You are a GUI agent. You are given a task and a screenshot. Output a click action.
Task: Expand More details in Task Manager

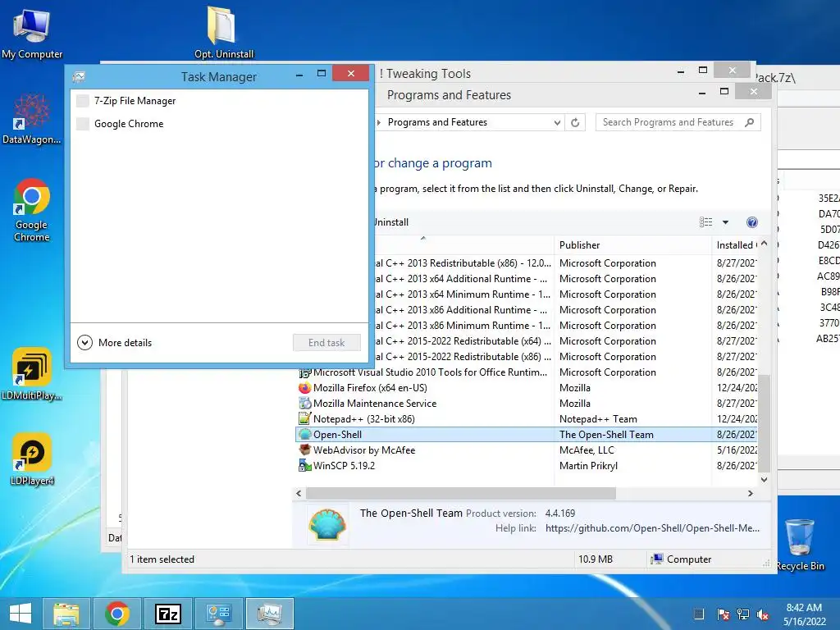click(x=115, y=342)
